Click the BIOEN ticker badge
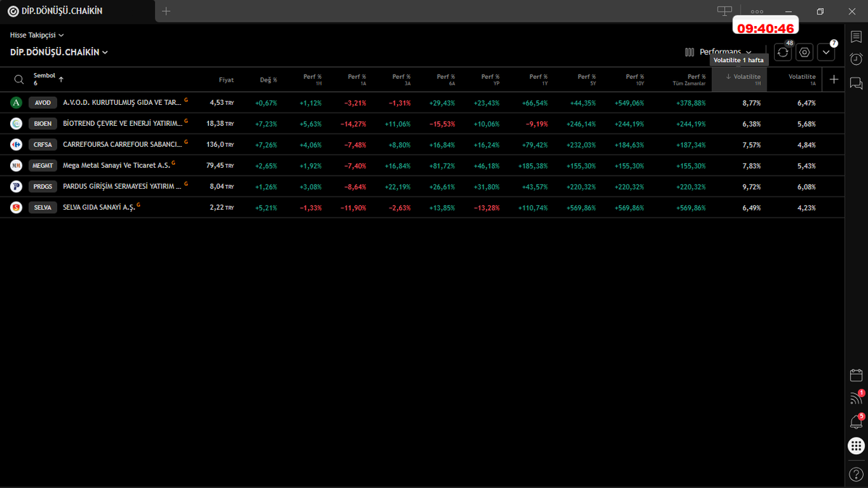Screen dimensions: 868x488 tap(43, 124)
